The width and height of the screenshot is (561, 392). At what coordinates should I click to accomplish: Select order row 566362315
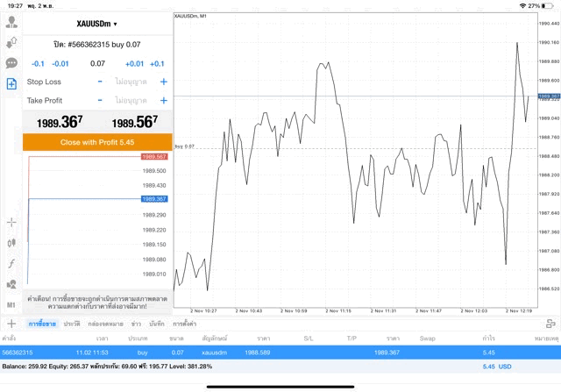point(280,353)
